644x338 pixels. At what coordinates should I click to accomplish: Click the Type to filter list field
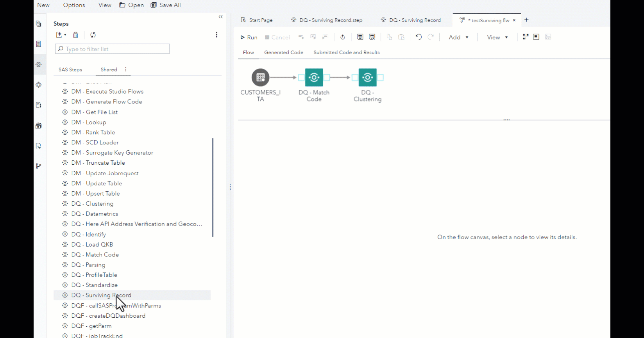coord(113,49)
